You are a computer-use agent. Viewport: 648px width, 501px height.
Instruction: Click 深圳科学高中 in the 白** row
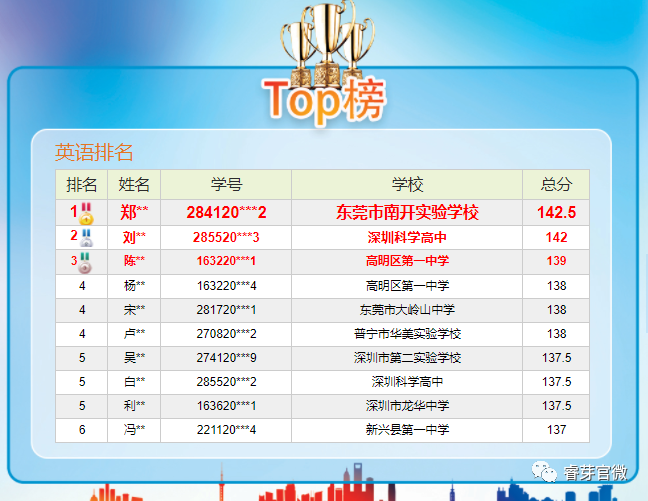[x=407, y=382]
